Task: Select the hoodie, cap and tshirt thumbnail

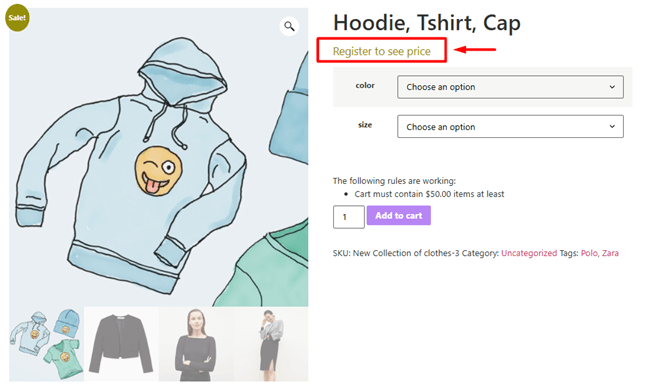Action: [46, 344]
